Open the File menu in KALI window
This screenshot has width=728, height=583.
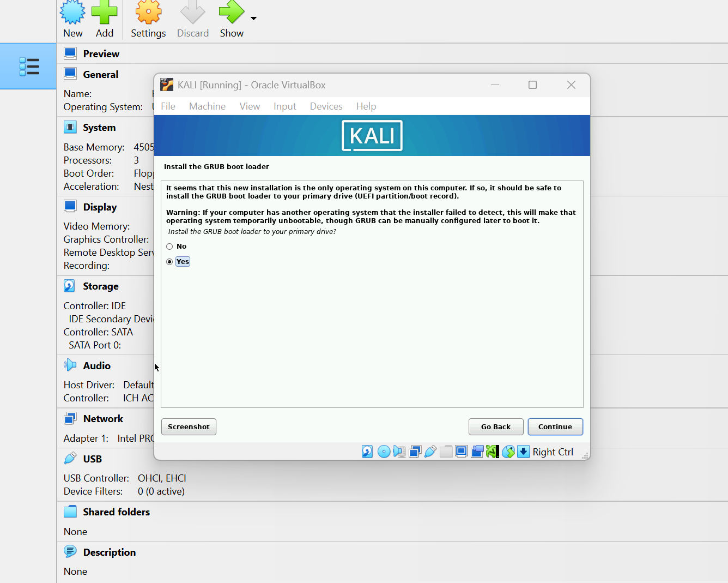click(x=168, y=106)
